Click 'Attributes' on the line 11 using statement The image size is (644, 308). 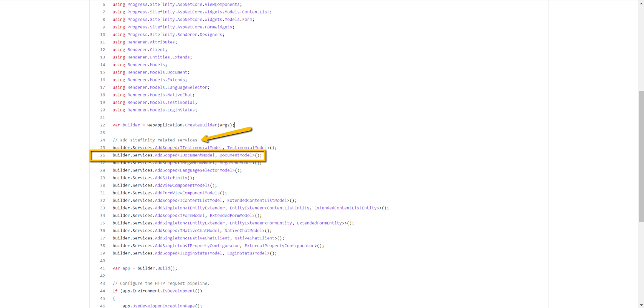click(x=162, y=42)
